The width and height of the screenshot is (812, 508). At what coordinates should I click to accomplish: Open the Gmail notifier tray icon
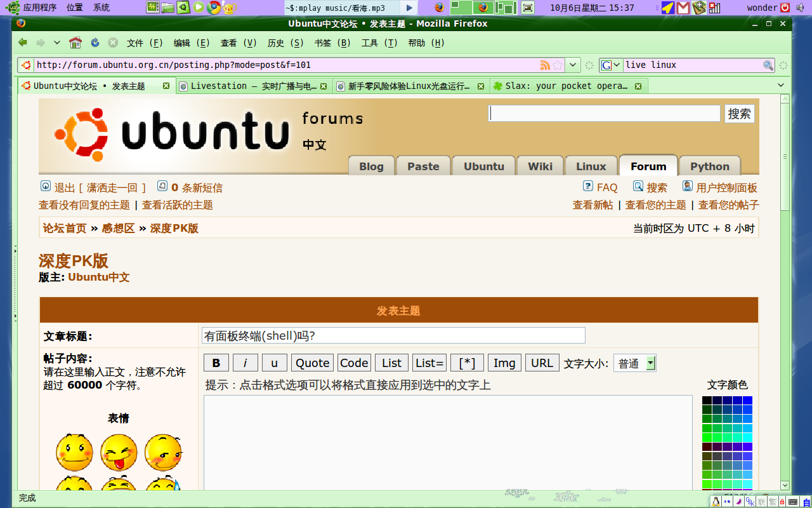[683, 8]
